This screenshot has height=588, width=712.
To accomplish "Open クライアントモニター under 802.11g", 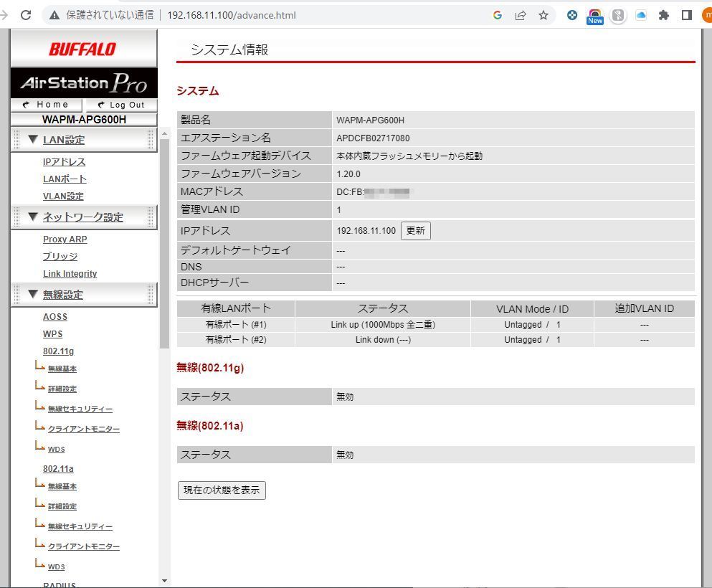I will [84, 429].
